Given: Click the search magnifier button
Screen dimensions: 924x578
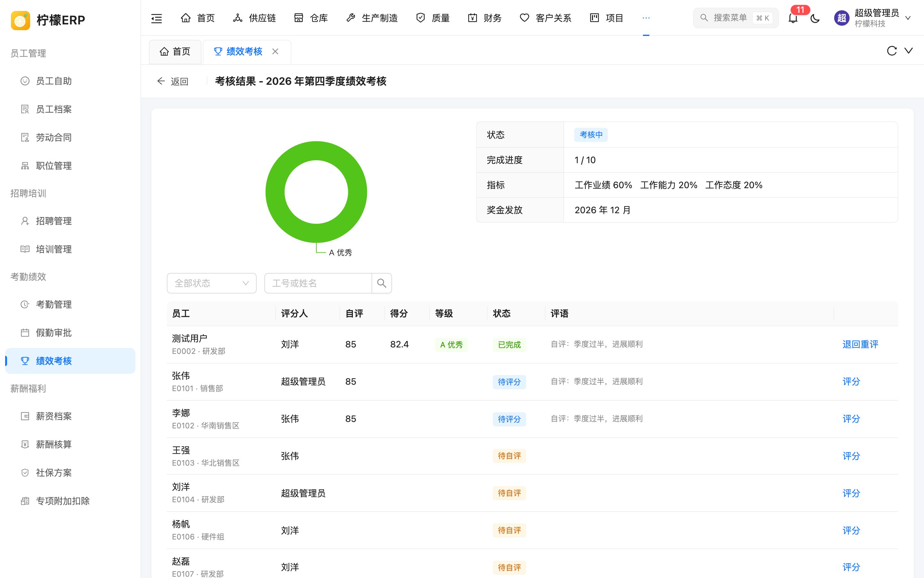Looking at the screenshot, I should coord(381,283).
